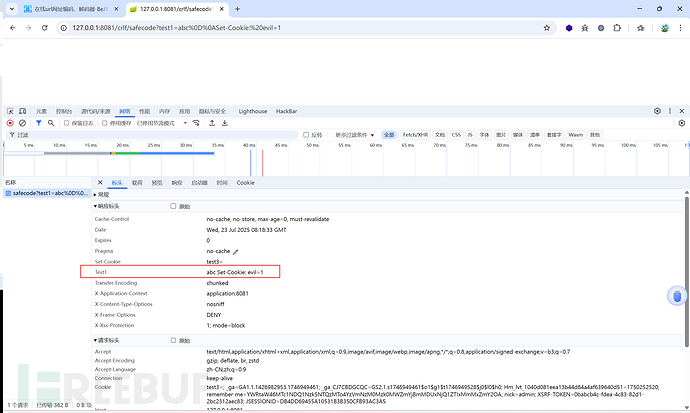Go back with the browser back arrow
Viewport: 690px width, 413px height.
pyautogui.click(x=12, y=27)
